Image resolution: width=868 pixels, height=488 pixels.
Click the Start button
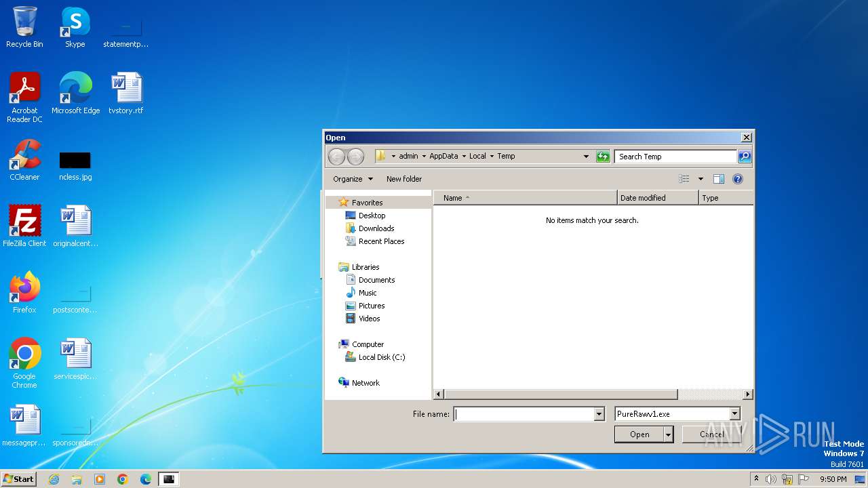(x=19, y=479)
